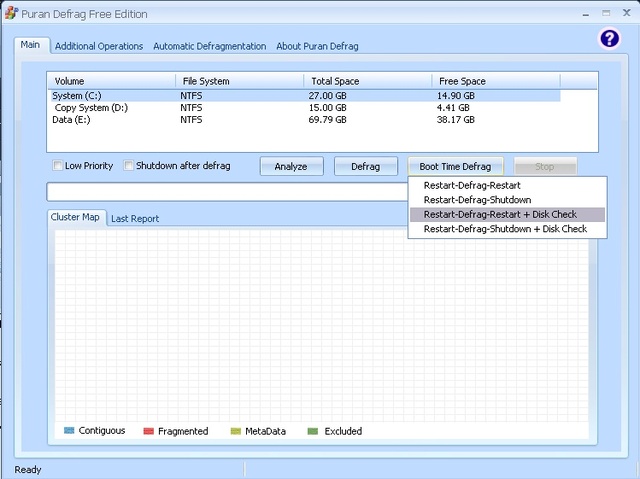Open the Additional Operations tab

coord(99,46)
